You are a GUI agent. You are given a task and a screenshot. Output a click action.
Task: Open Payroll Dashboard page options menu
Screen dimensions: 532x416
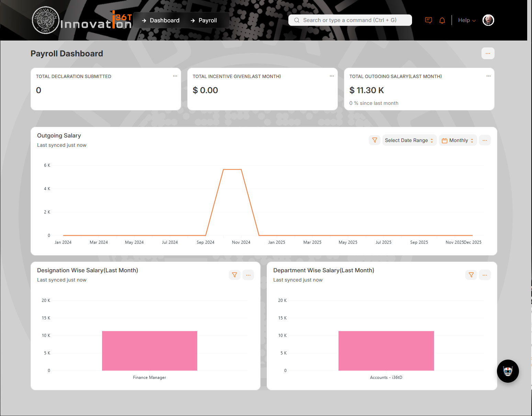pyautogui.click(x=488, y=54)
